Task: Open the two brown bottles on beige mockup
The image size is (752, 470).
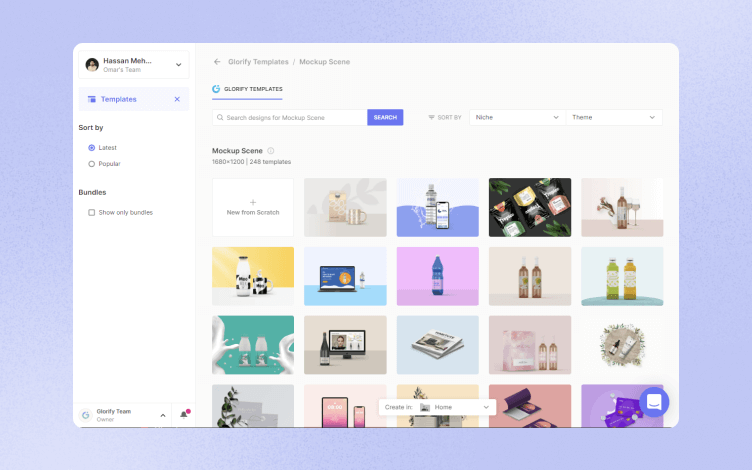Action: click(530, 276)
